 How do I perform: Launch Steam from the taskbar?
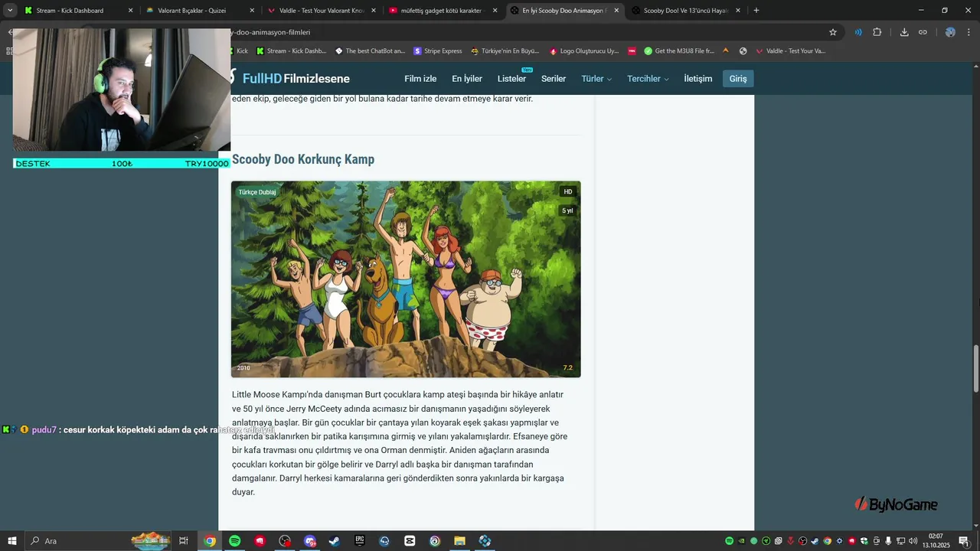pos(335,541)
